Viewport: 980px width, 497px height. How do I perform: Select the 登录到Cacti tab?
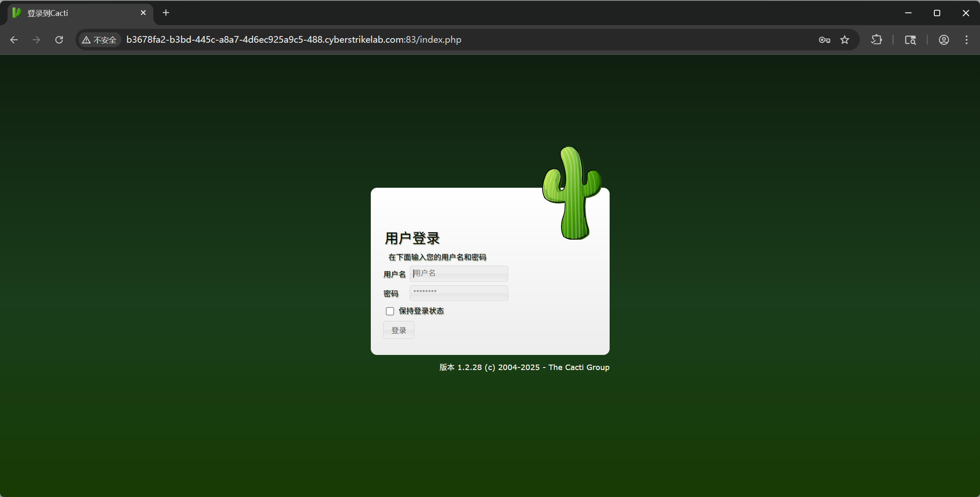tap(75, 13)
